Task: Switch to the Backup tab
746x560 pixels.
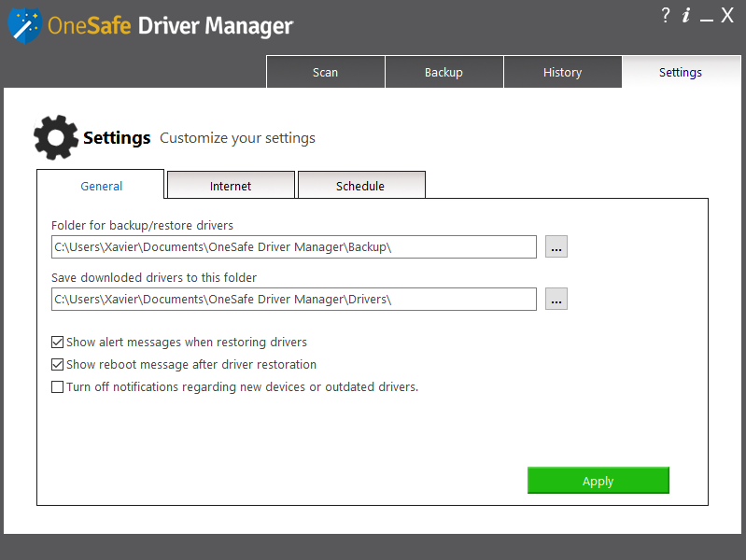Action: pyautogui.click(x=443, y=72)
